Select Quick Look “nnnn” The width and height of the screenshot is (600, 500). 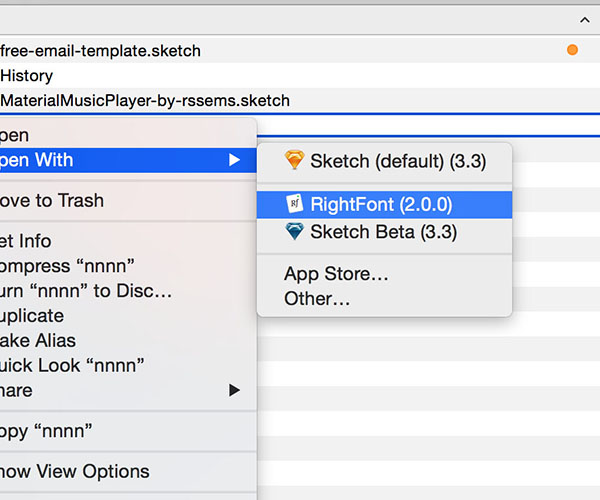click(x=128, y=365)
